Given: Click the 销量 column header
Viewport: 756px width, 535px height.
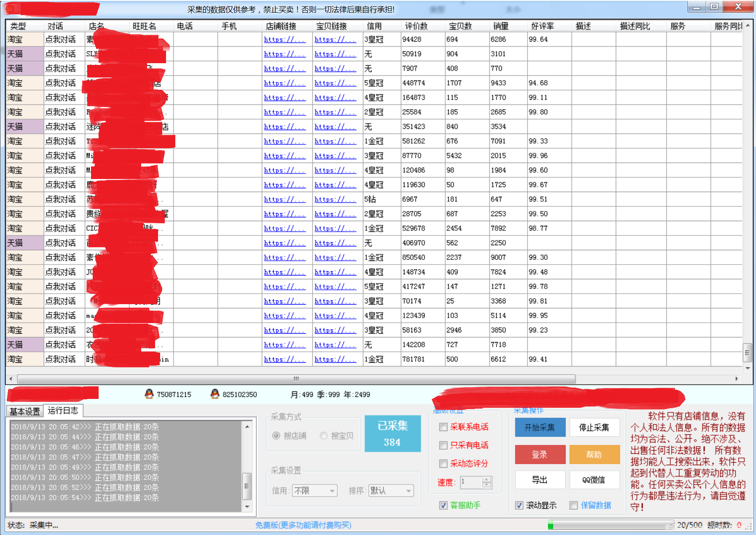Looking at the screenshot, I should 501,26.
